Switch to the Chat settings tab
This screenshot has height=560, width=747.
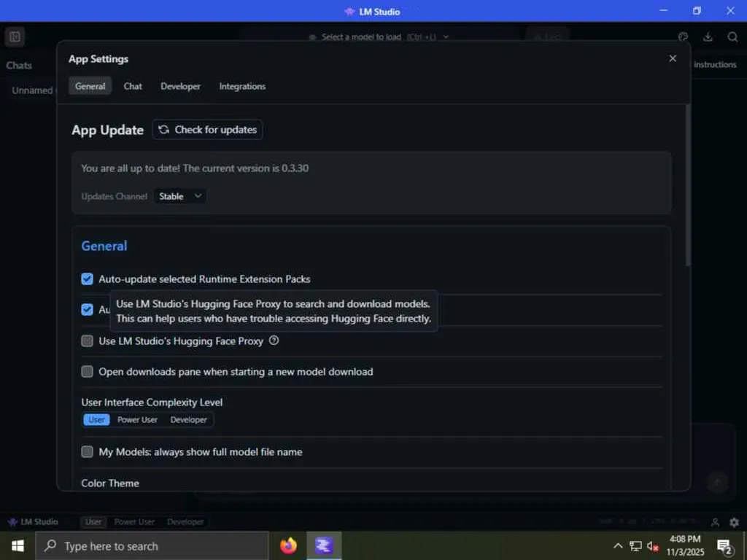(x=133, y=86)
